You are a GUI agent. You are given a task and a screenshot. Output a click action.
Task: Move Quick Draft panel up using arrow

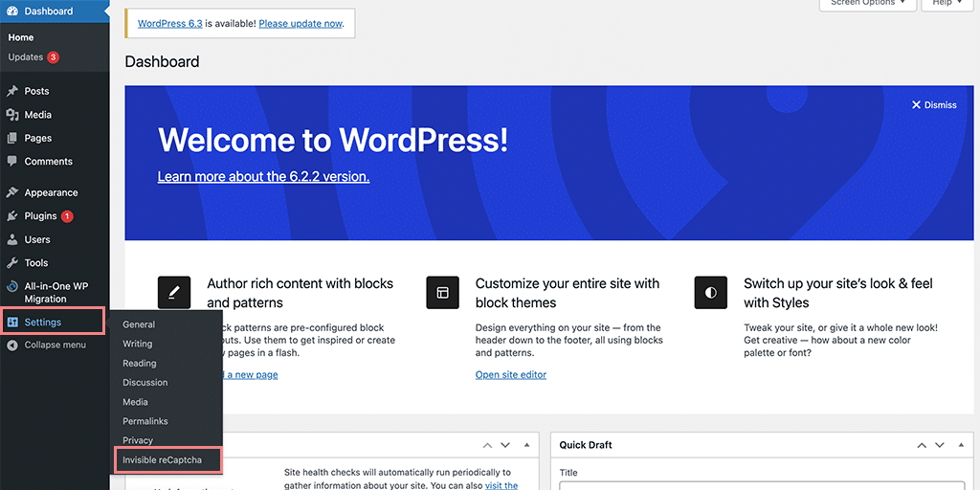click(x=922, y=446)
